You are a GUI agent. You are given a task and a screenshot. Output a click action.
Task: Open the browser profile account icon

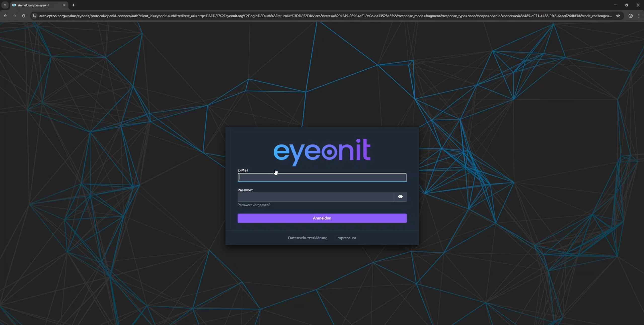coord(631,16)
